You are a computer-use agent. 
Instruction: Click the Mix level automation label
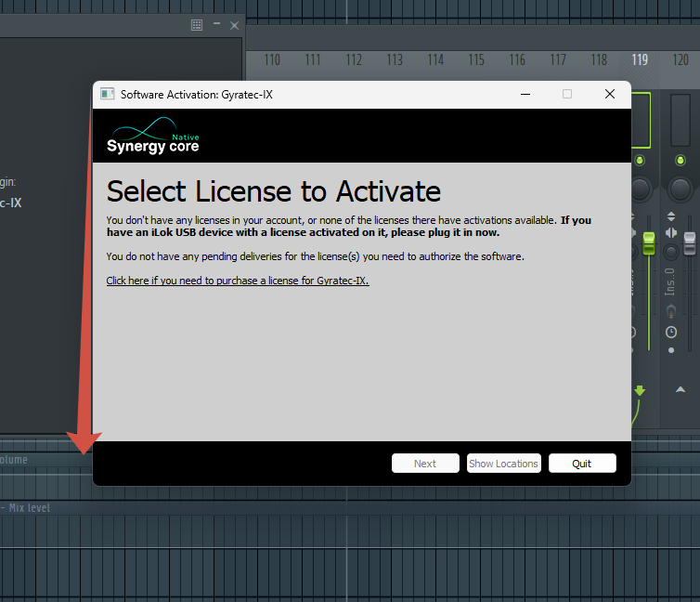click(30, 508)
